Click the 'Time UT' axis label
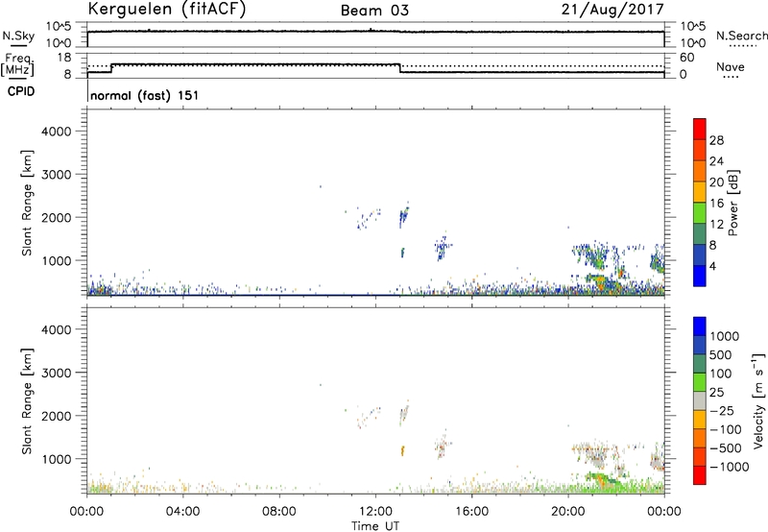The image size is (768, 532). point(375,526)
